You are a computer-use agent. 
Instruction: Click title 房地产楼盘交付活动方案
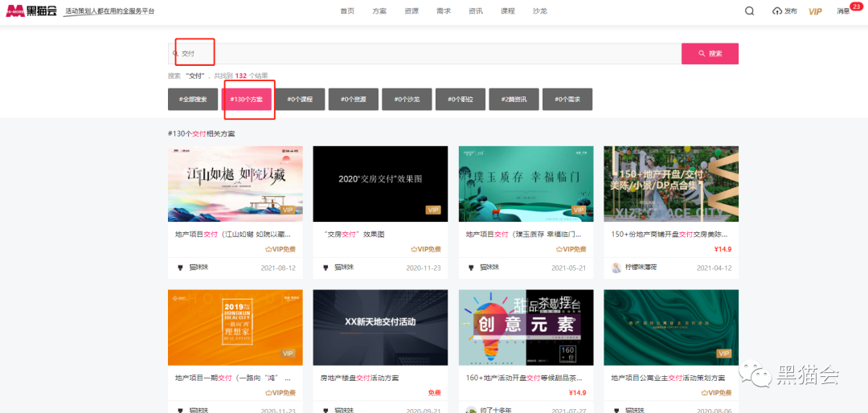[360, 378]
